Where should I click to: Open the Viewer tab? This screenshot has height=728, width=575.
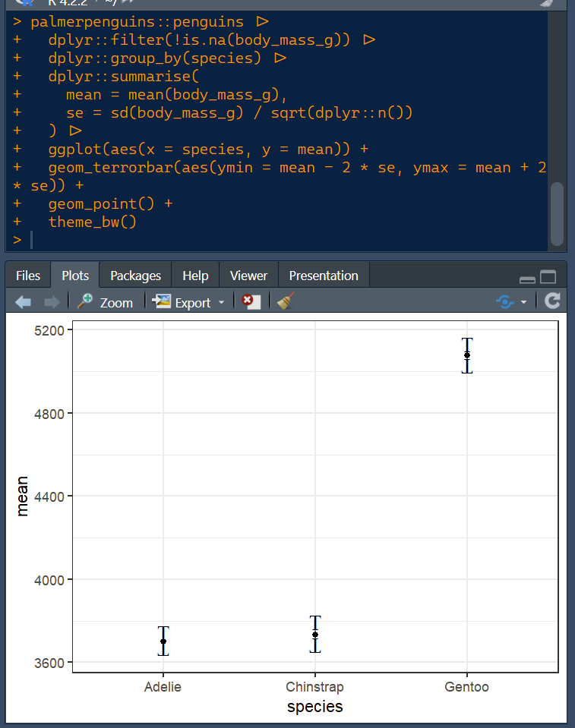[x=248, y=276]
